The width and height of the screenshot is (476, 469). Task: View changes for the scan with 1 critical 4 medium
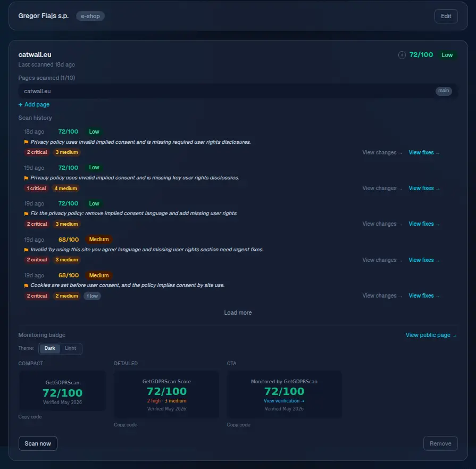382,188
